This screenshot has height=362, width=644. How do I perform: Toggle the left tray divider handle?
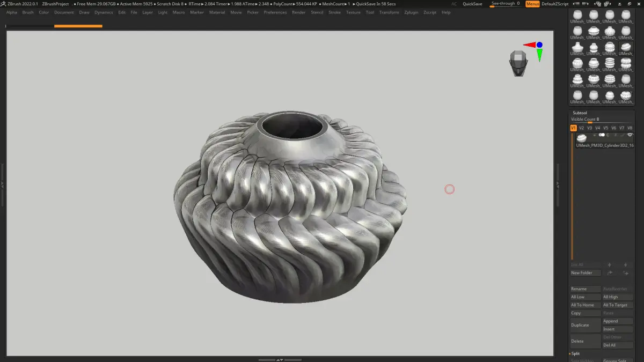click(2, 184)
